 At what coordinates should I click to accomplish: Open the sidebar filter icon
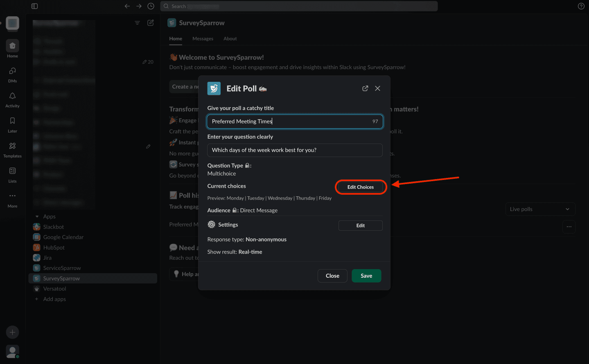point(138,23)
